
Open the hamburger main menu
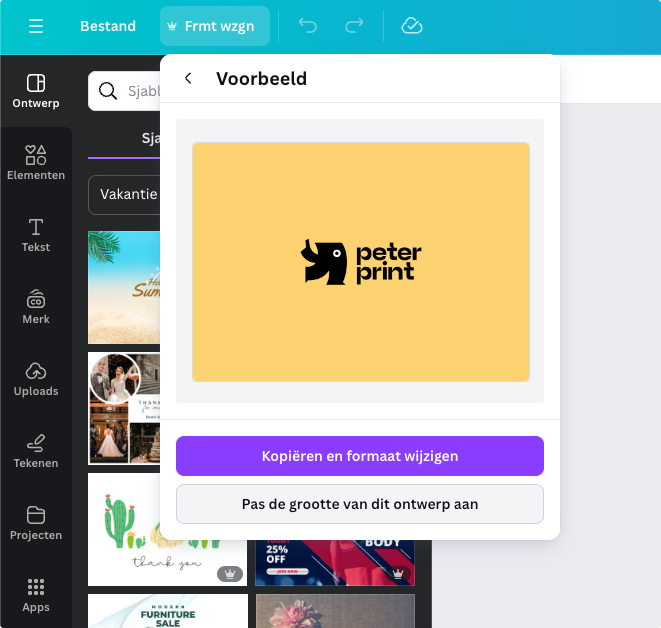[x=36, y=26]
